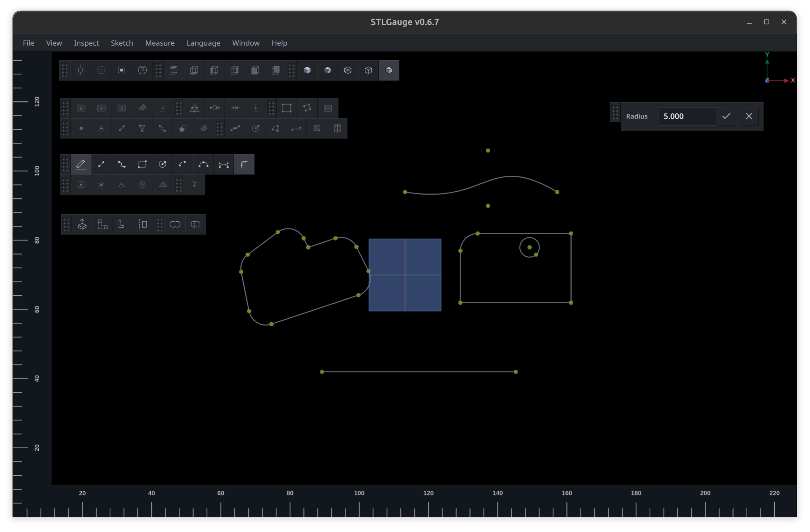Toggle the Z axis constraint
Screen dimensions: 810x532
[121, 108]
